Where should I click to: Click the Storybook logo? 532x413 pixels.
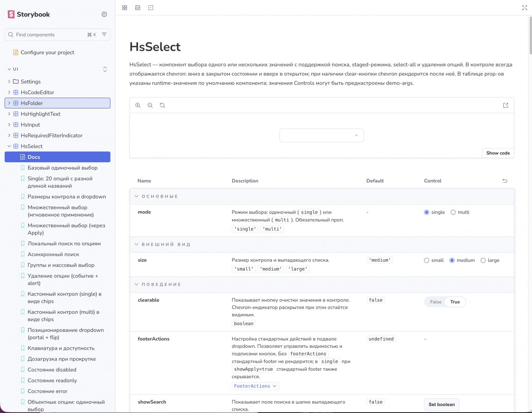[29, 14]
